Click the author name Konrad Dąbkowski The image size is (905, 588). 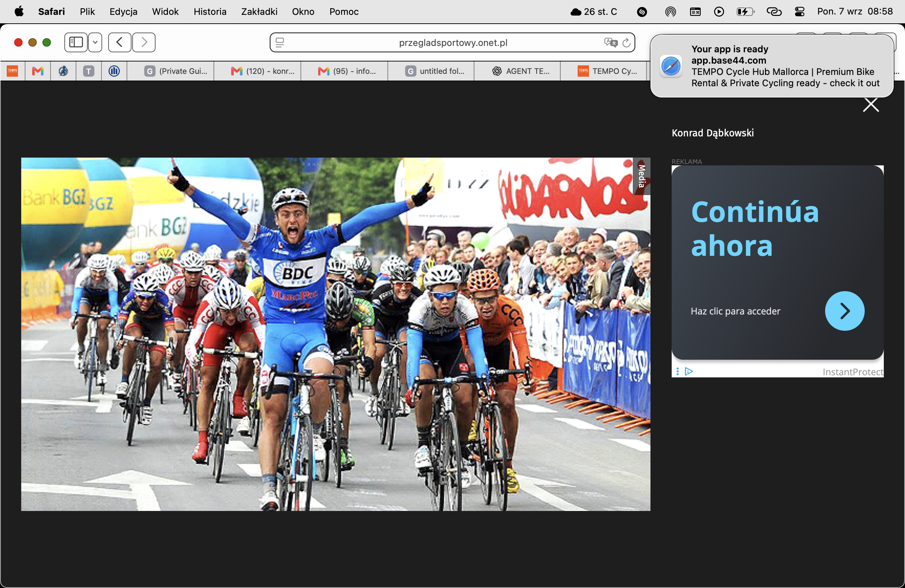pos(713,133)
